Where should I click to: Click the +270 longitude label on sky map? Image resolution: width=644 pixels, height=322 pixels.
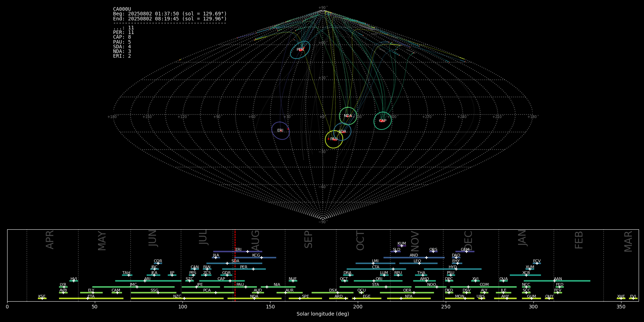point(427,117)
